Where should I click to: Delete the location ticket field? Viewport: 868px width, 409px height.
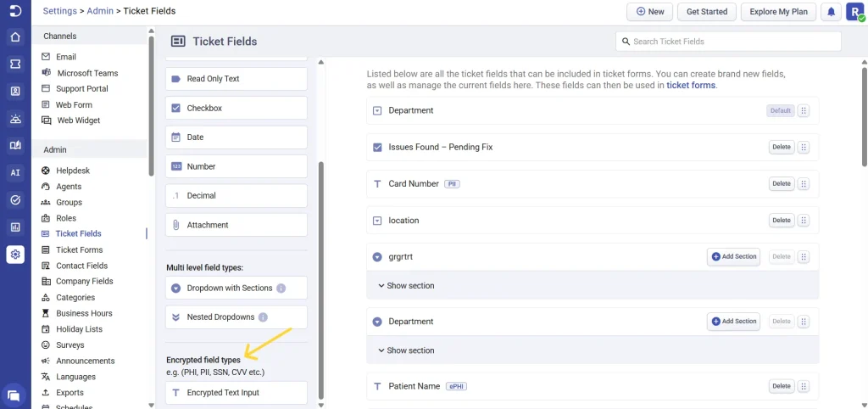[x=781, y=221]
